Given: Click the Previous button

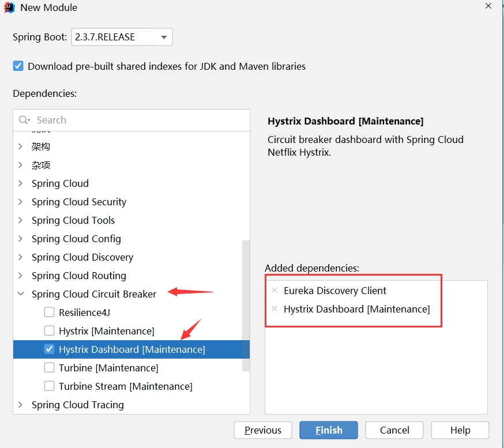Looking at the screenshot, I should click(263, 430).
